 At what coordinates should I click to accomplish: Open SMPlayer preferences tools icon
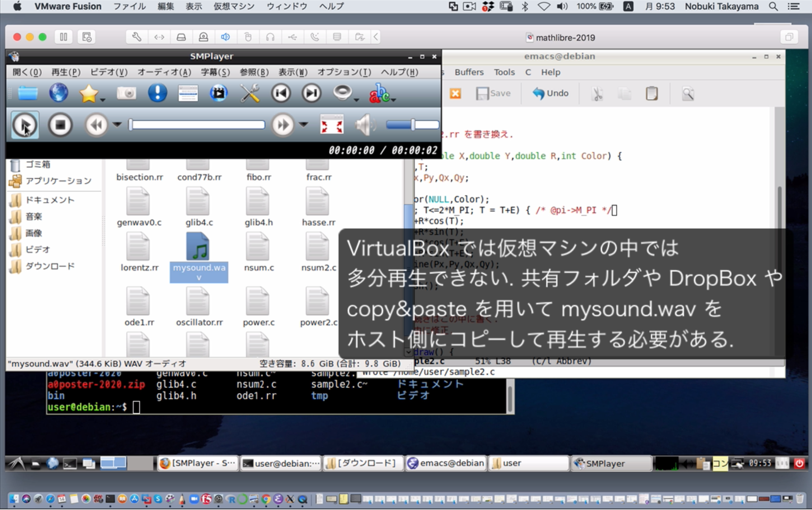pos(250,93)
